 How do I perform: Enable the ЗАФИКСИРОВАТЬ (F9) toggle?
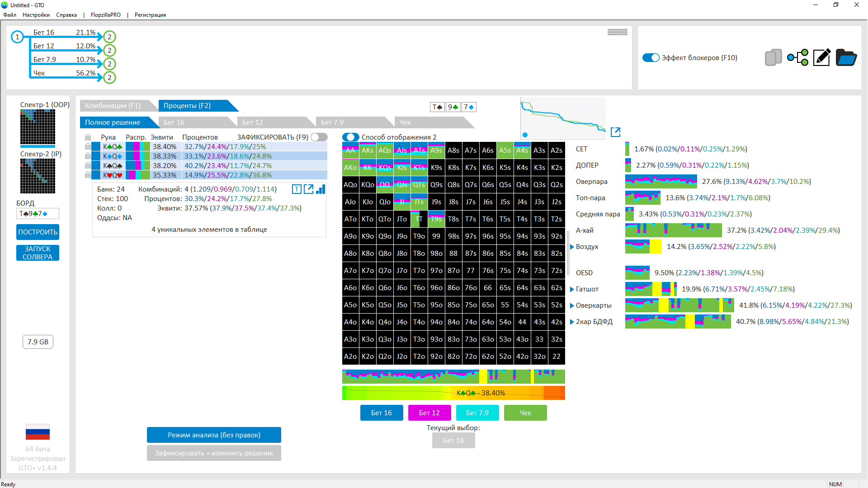click(319, 137)
